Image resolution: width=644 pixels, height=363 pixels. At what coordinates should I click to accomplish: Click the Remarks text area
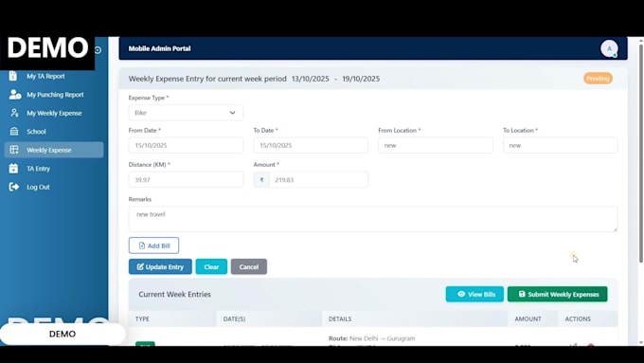click(x=373, y=219)
